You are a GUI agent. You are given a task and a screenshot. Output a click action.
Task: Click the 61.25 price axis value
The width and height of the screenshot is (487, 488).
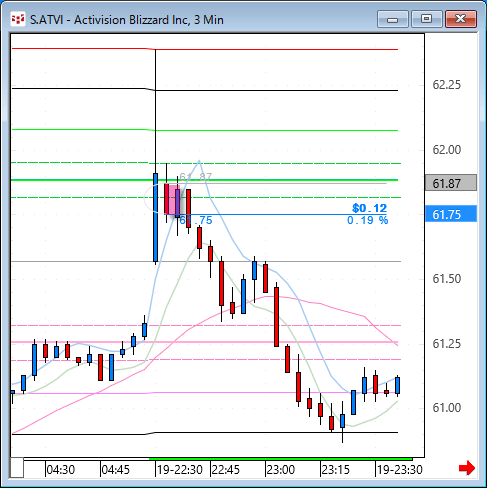point(447,343)
